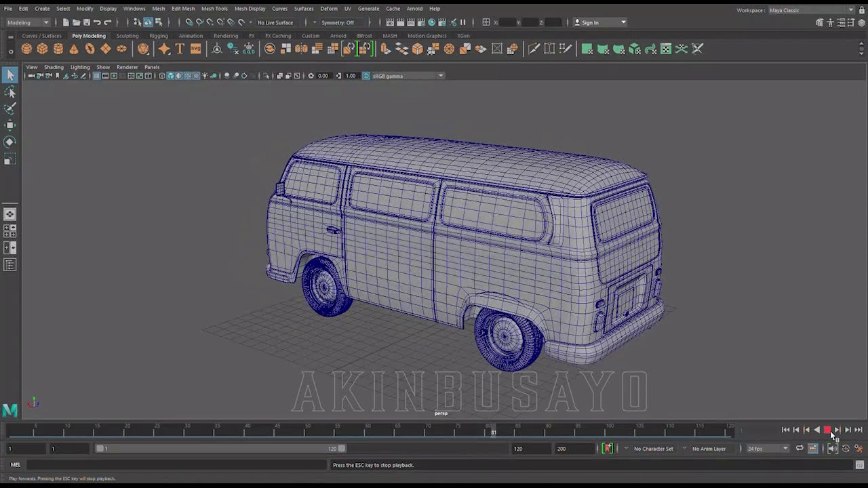Click the Poly Sphere shelf icon
The width and height of the screenshot is (868, 488).
[26, 49]
